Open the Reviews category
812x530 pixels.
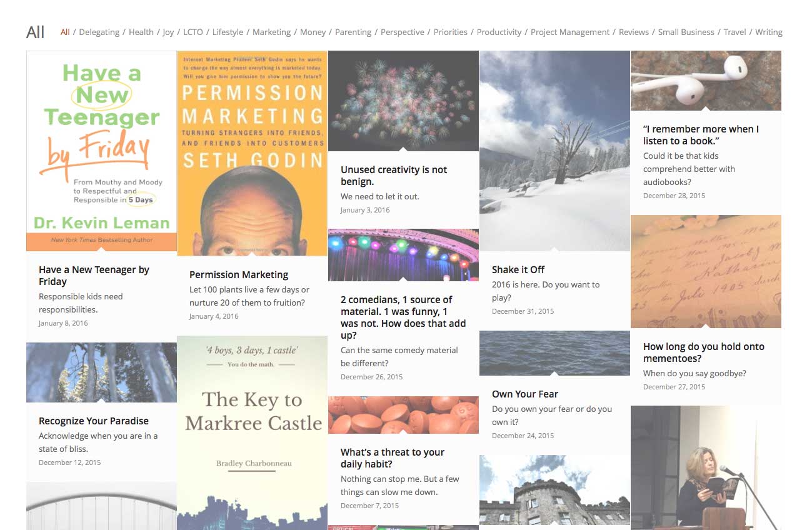634,32
